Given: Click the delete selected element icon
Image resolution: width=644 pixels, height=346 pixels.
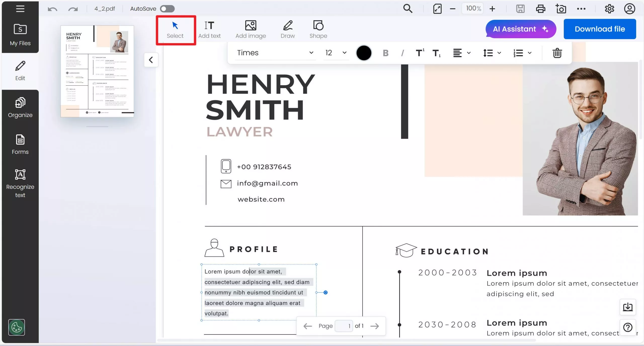Looking at the screenshot, I should [x=557, y=53].
